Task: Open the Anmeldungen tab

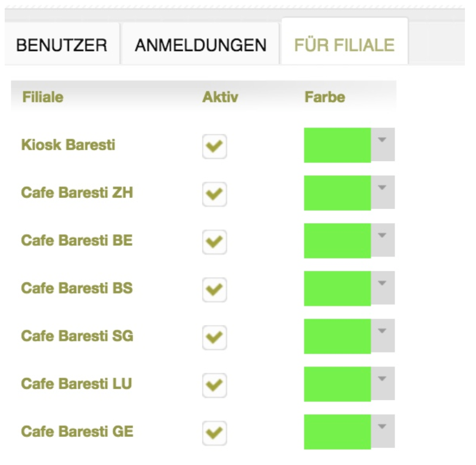Action: pos(200,45)
